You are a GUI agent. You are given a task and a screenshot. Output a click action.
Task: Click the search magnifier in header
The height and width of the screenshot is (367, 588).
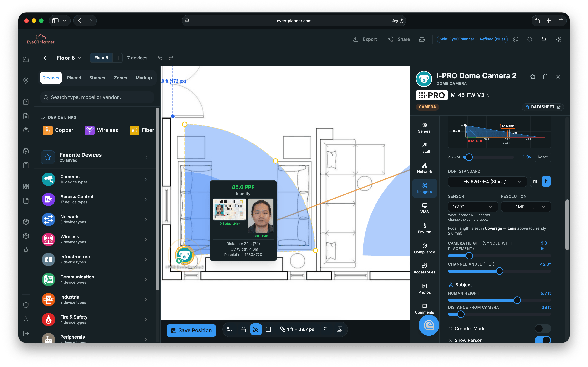pyautogui.click(x=530, y=39)
